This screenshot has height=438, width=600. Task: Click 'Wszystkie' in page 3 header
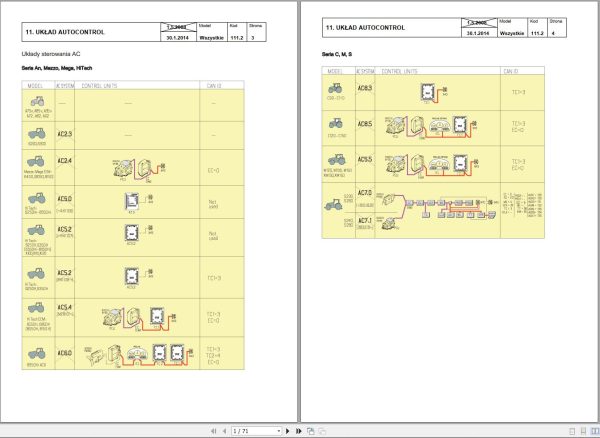click(x=211, y=38)
